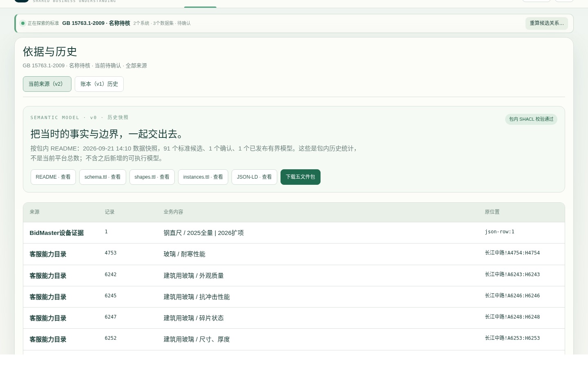The width and height of the screenshot is (588, 372).
Task: View the README file
Action: click(x=53, y=177)
